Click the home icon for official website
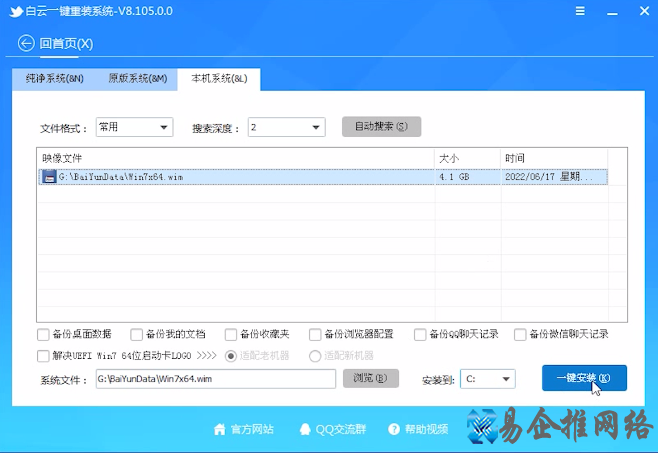The width and height of the screenshot is (658, 453). [x=219, y=429]
